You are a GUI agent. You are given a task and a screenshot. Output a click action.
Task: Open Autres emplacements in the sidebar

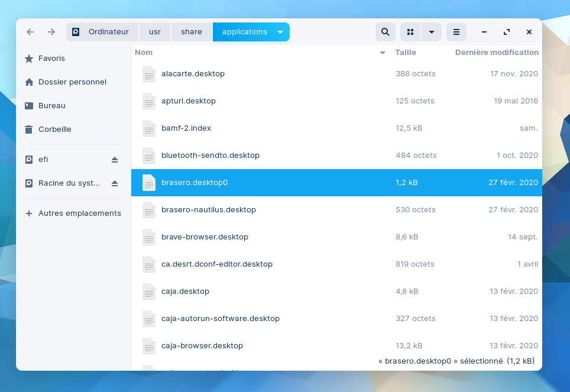[79, 213]
